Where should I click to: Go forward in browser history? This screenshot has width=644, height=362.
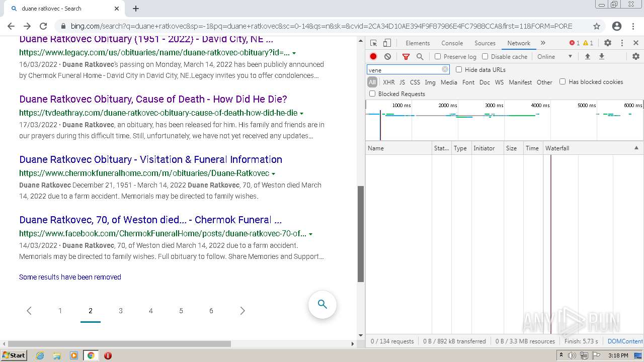[x=27, y=26]
